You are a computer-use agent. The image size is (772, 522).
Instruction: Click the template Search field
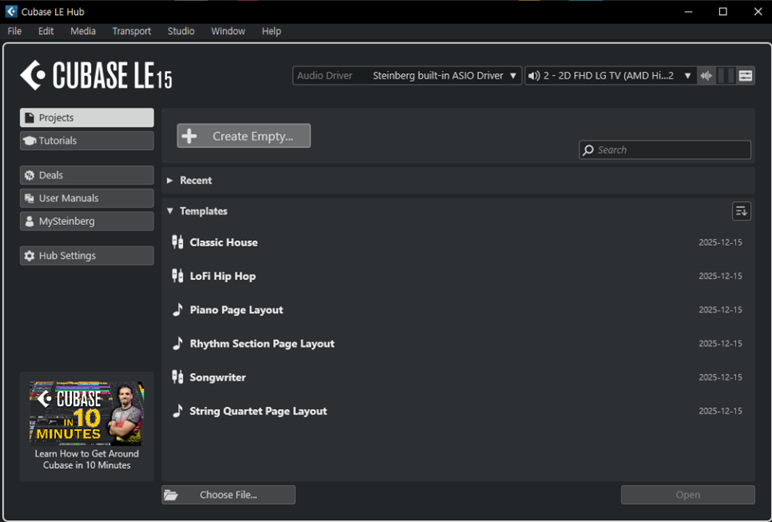click(670, 150)
